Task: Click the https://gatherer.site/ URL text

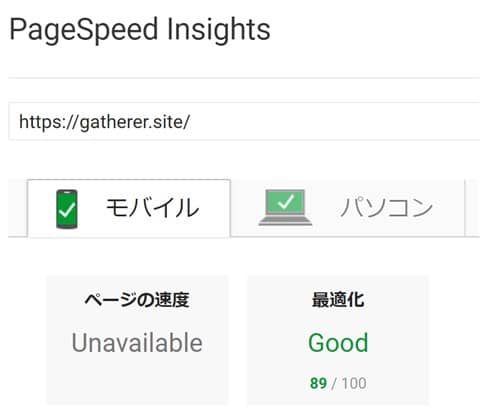Action: (105, 122)
